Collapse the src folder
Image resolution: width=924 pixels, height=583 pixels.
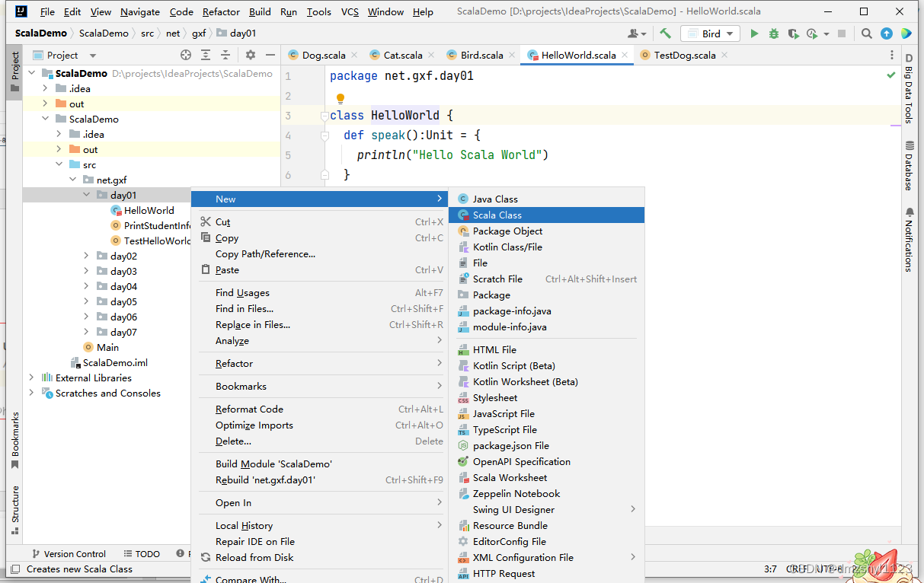(59, 164)
